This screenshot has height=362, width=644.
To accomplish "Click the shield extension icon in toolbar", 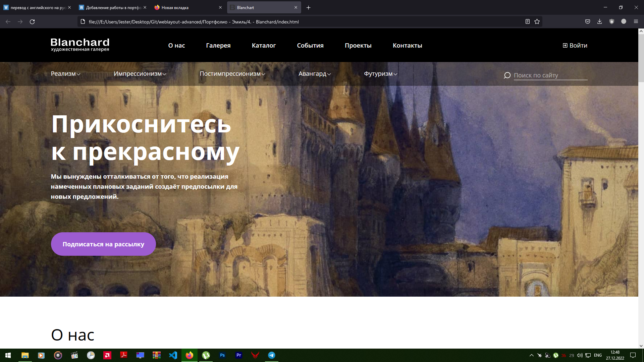I will tap(612, 22).
